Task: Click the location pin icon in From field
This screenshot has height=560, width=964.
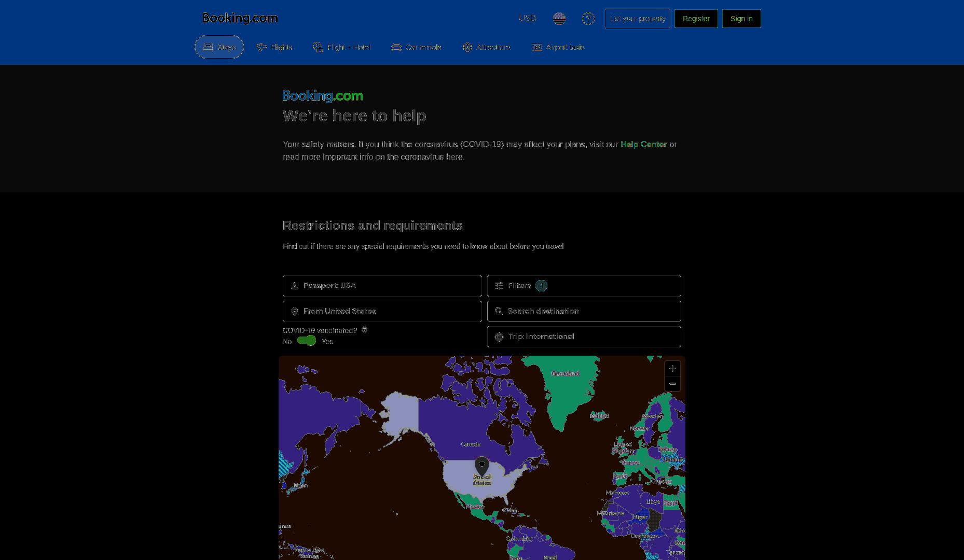Action: point(295,311)
